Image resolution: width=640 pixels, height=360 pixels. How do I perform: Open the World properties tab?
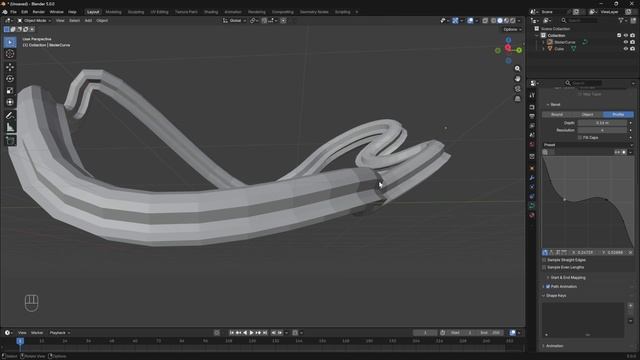tap(532, 144)
